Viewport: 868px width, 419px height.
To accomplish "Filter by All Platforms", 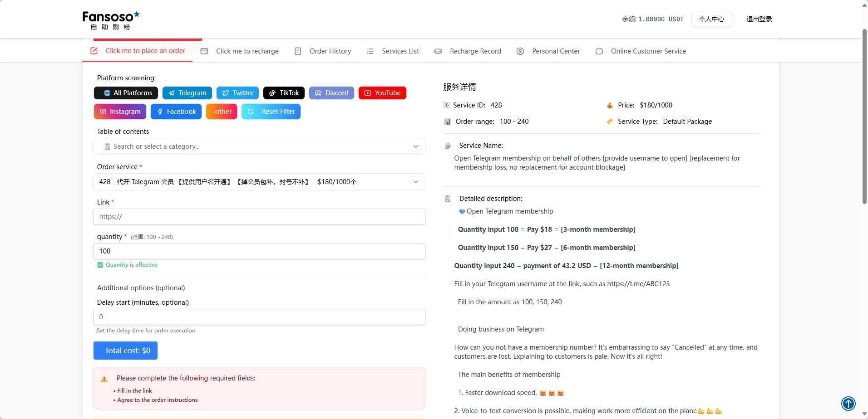I will 126,93.
